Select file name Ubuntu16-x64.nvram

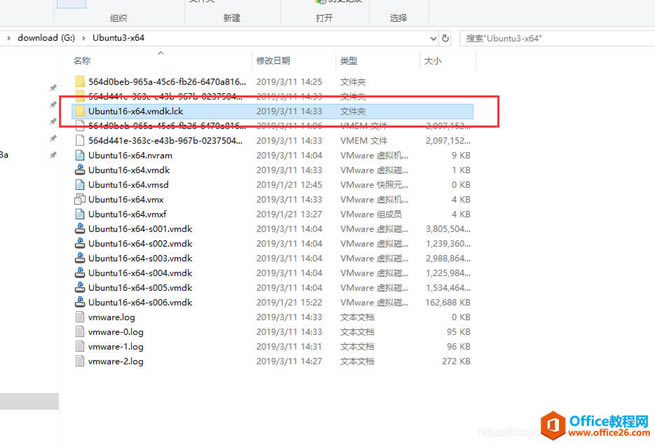130,155
